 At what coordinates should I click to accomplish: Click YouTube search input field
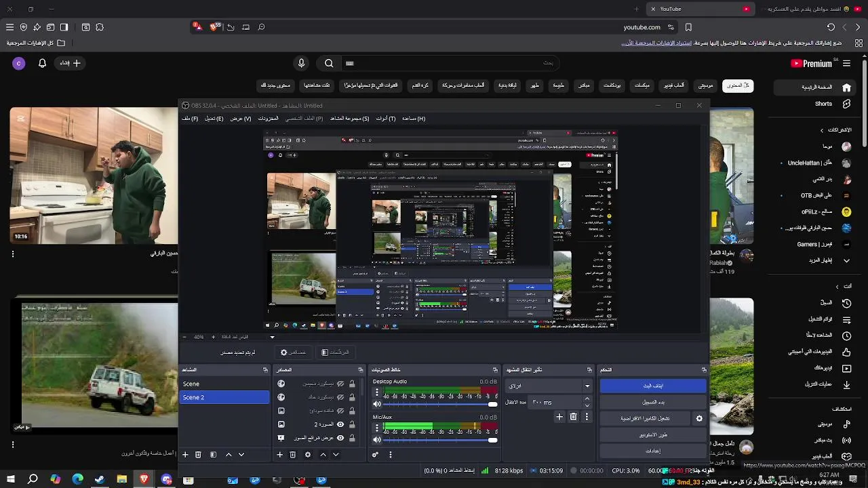451,63
